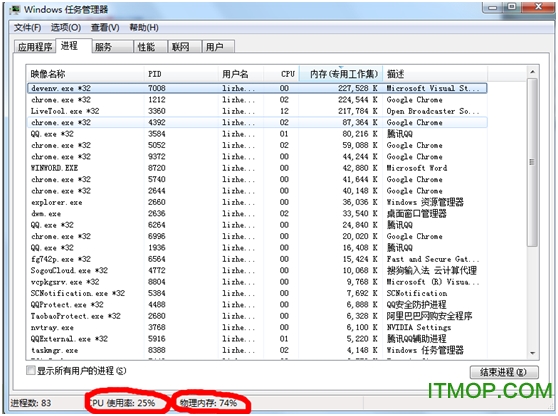The image size is (558, 416).
Task: Select the devenv.exe *32 process row
Action: (x=257, y=88)
